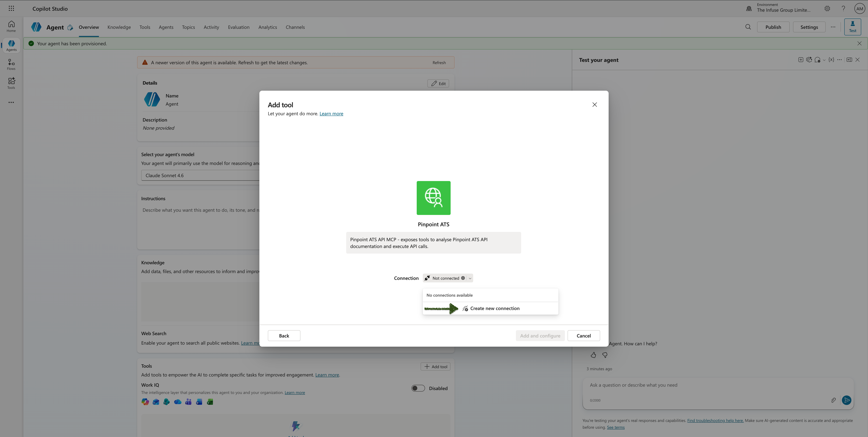868x437 pixels.
Task: Open the settings gear in the header
Action: [x=827, y=9]
